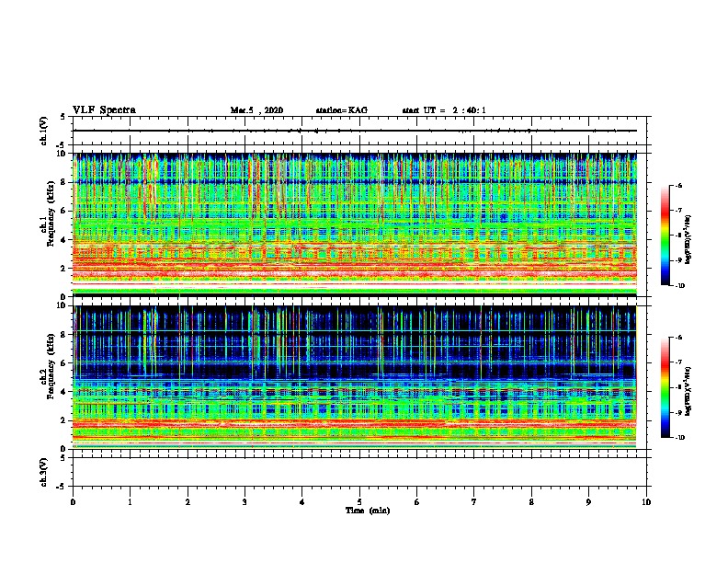Click inside the ch.2 spectrogram panel
This screenshot has width=728, height=563.
coord(354,377)
